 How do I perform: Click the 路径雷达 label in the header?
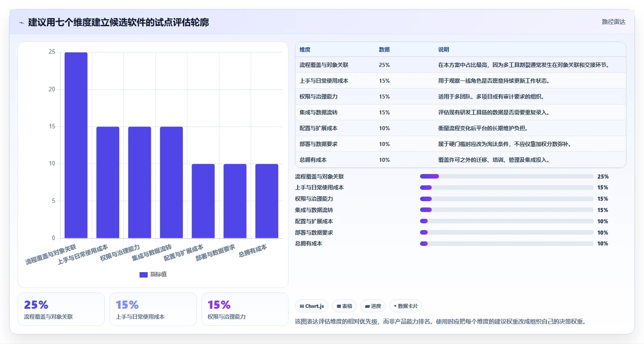613,22
